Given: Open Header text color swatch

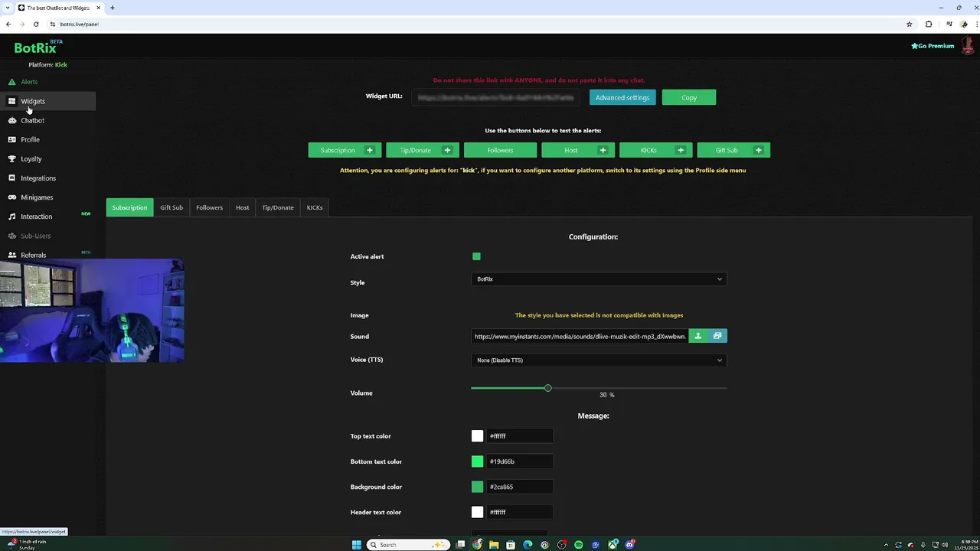Looking at the screenshot, I should 478,512.
